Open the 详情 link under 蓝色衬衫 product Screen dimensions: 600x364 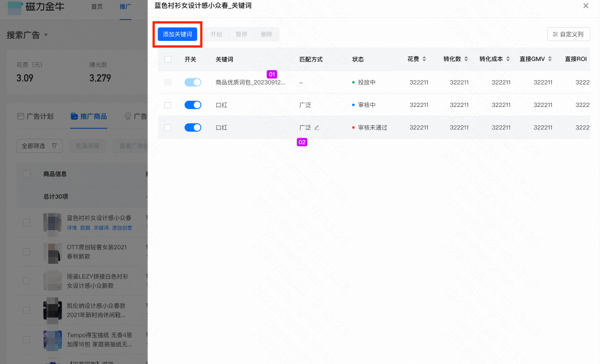click(x=72, y=228)
